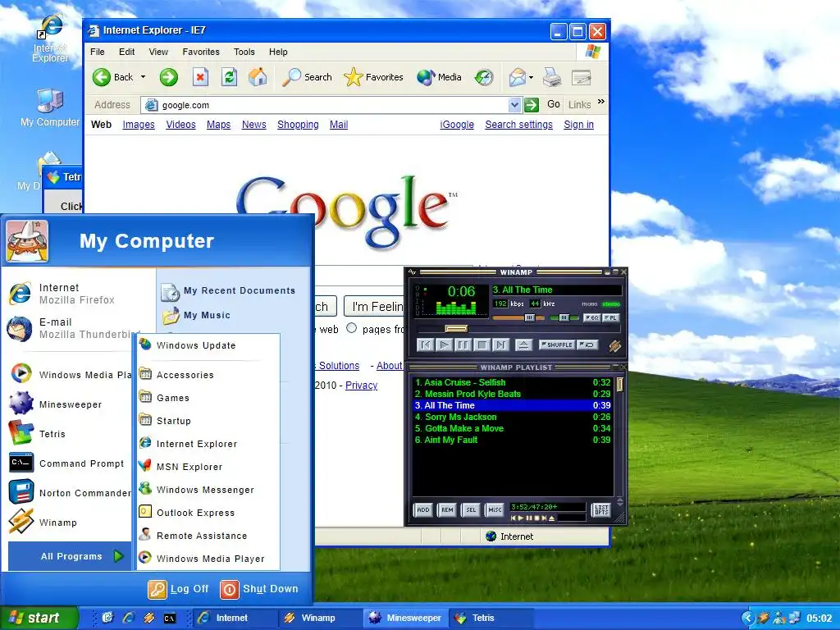Open the Tools menu in Internet Explorer
840x630 pixels.
[x=244, y=52]
